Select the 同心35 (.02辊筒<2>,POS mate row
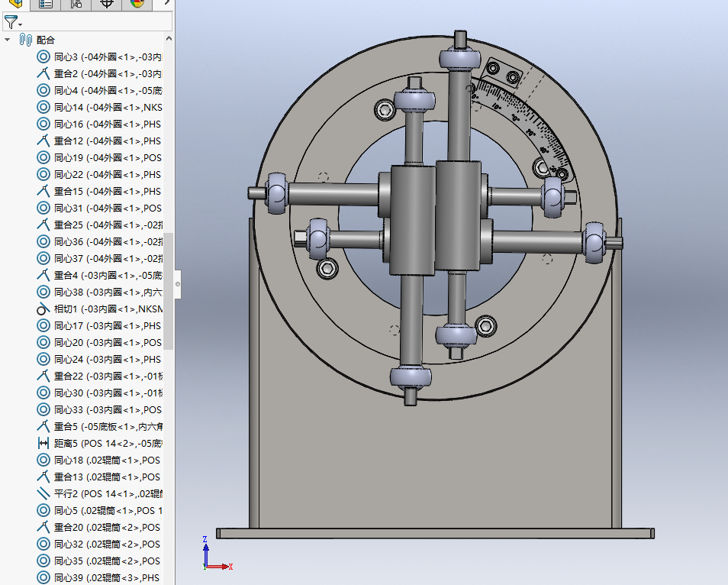The width and height of the screenshot is (728, 585). [99, 561]
